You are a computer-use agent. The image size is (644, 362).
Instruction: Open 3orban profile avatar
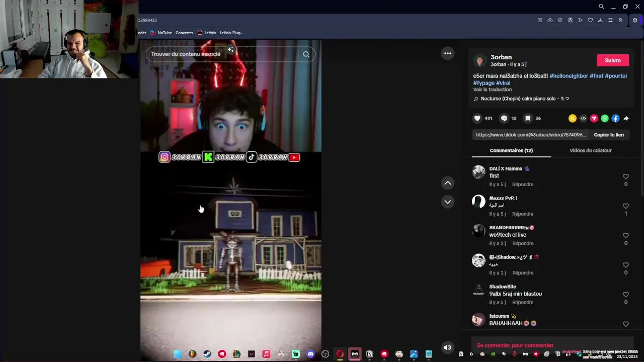pyautogui.click(x=480, y=61)
